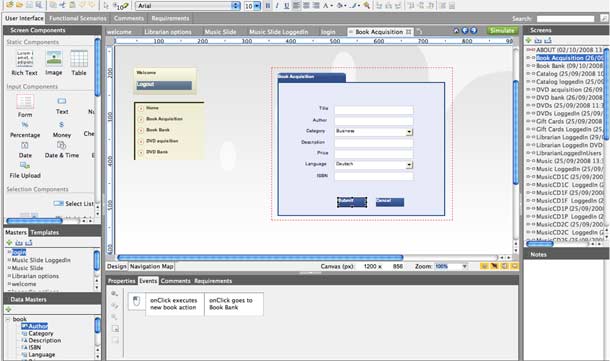Switch to the Navigation Map view
Screen dimensions: 610x361
151,266
